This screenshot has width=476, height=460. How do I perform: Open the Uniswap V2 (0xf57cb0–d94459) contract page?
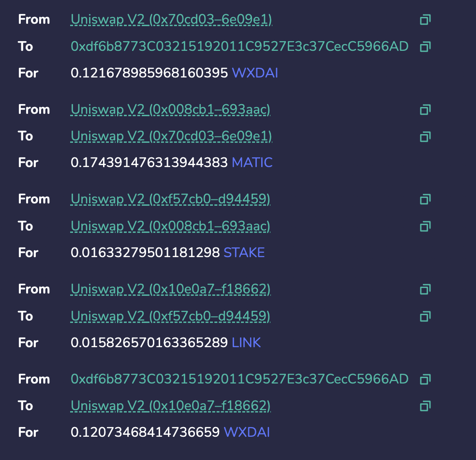170,199
